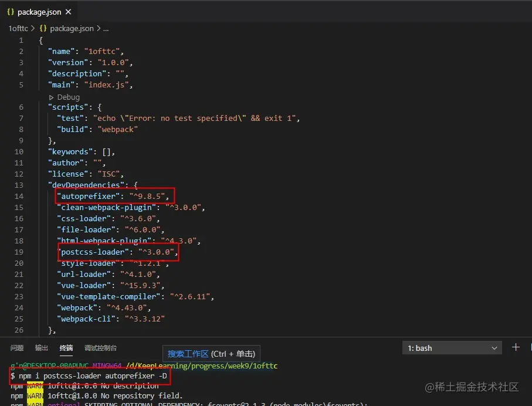Click the "author" line

click(x=77, y=163)
